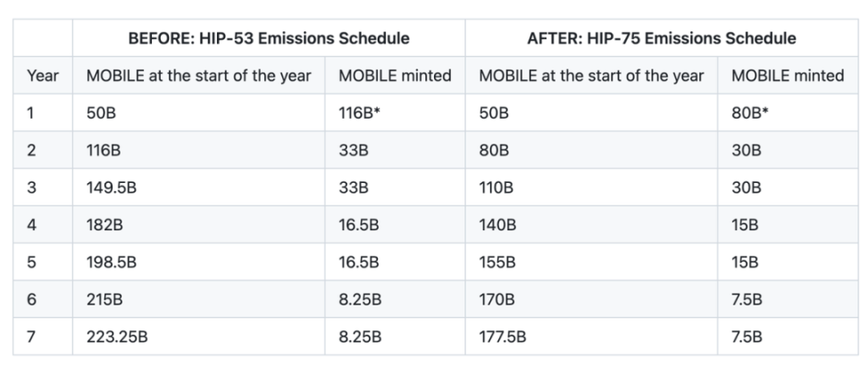Select the 177.5B cell in year 7
The height and width of the screenshot is (366, 868).
click(591, 337)
